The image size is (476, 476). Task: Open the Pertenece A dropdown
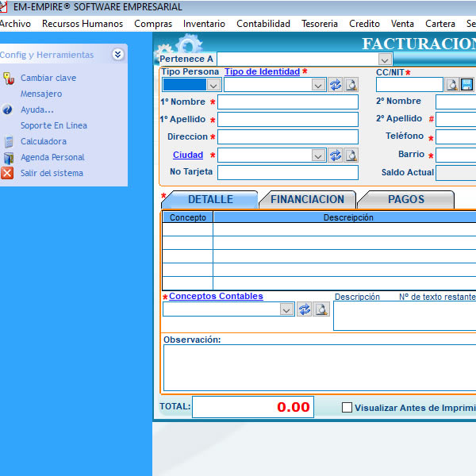[x=385, y=59]
